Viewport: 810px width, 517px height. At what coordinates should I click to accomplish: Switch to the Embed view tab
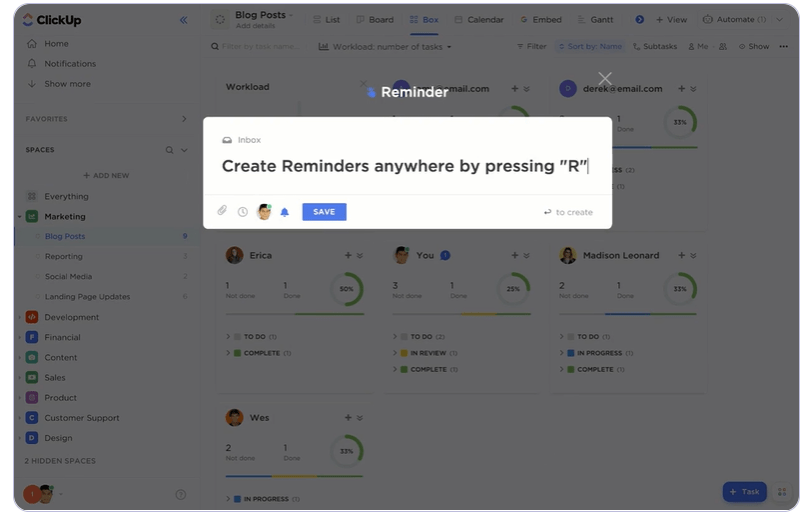541,20
